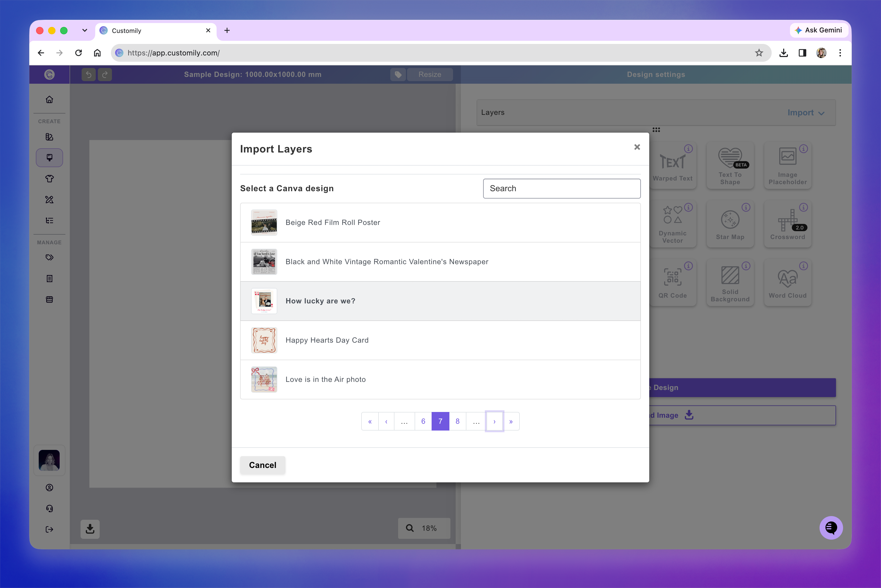Image resolution: width=881 pixels, height=588 pixels.
Task: Select Happy Hearts Day Card design
Action: pos(440,340)
